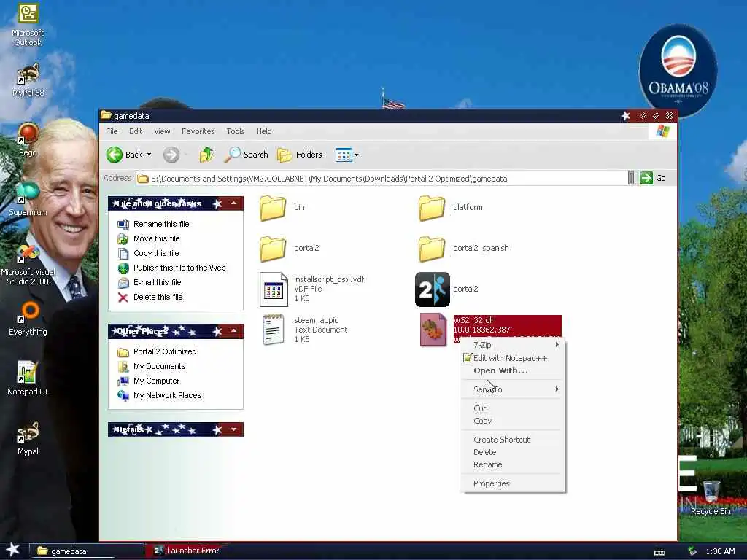Click the 1:30 AM system clock
Viewport: 747px width, 560px height.
click(x=720, y=551)
